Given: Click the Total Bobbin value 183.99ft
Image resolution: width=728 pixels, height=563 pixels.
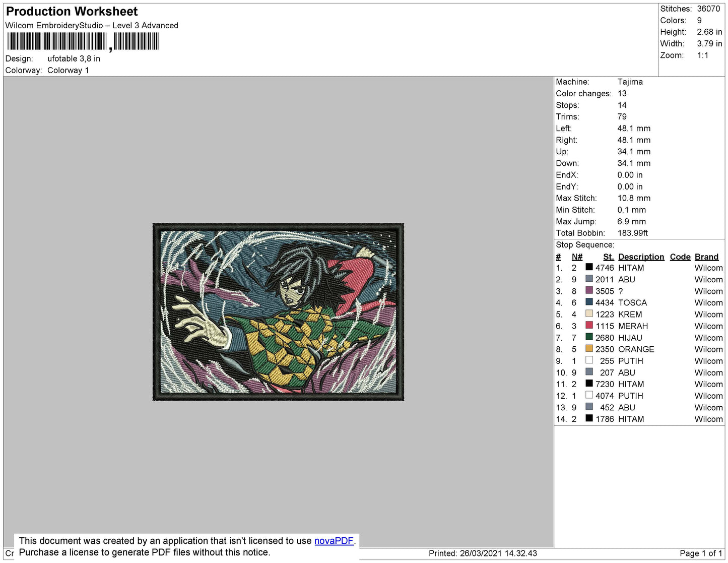Looking at the screenshot, I should click(632, 233).
